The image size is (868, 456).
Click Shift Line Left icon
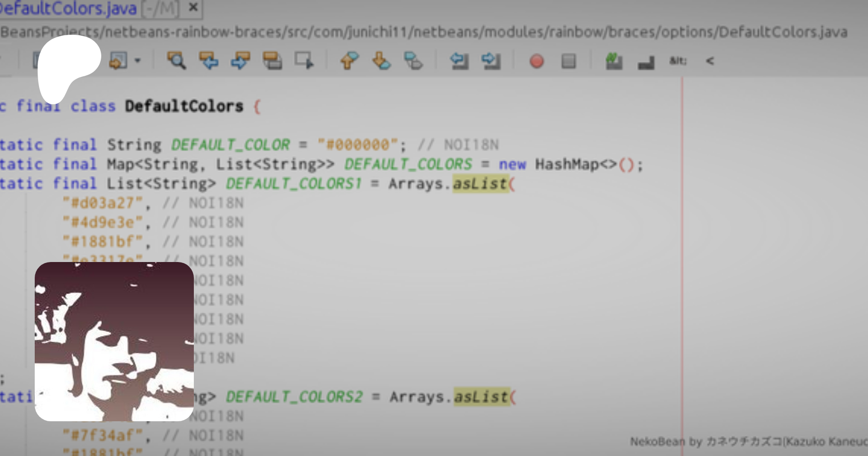[459, 61]
